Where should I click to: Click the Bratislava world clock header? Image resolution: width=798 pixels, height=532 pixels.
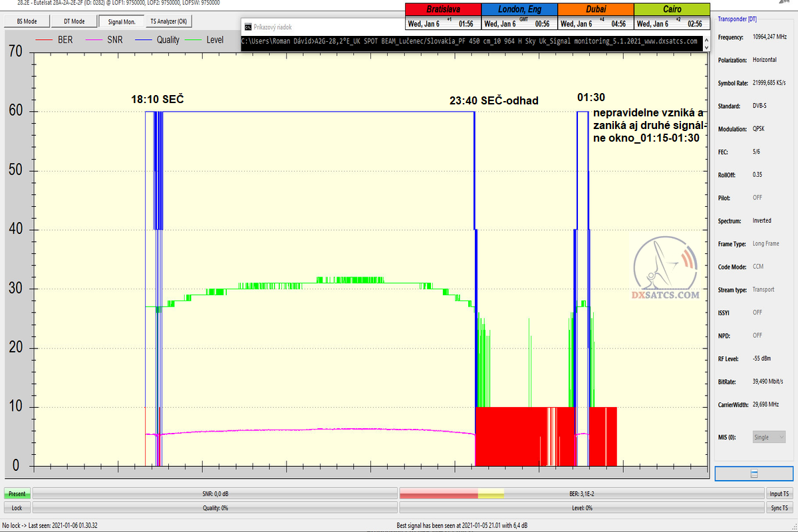(x=444, y=10)
